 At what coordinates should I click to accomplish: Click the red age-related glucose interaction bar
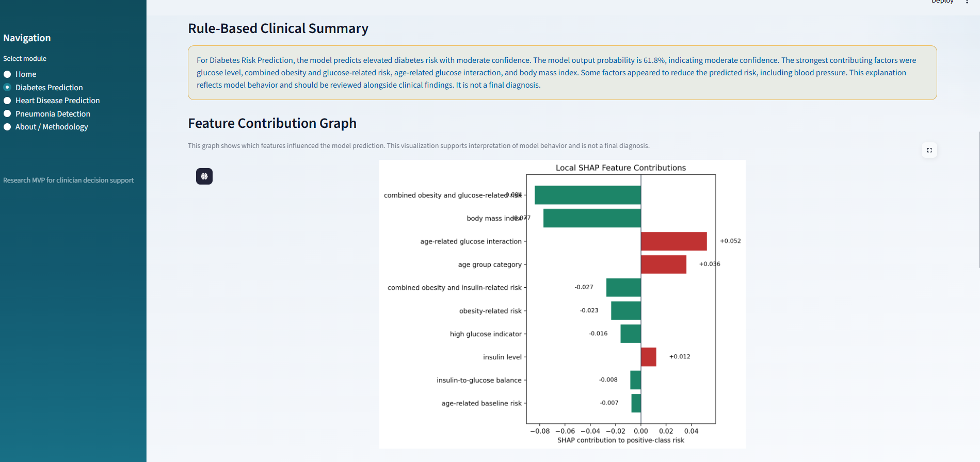673,241
